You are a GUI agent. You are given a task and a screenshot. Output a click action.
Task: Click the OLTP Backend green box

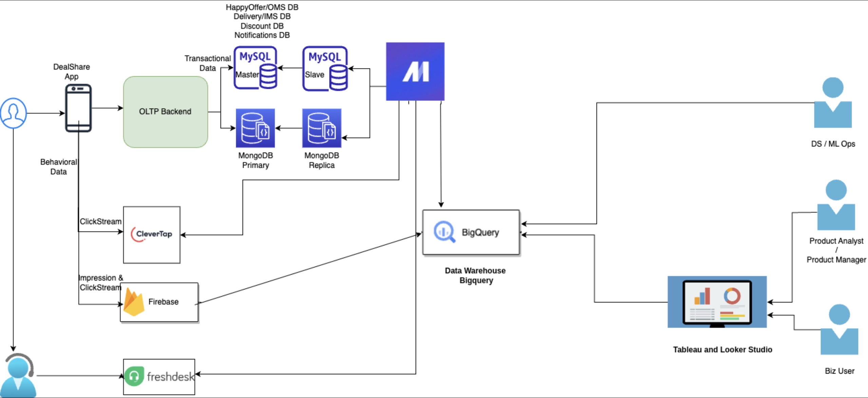pyautogui.click(x=166, y=112)
